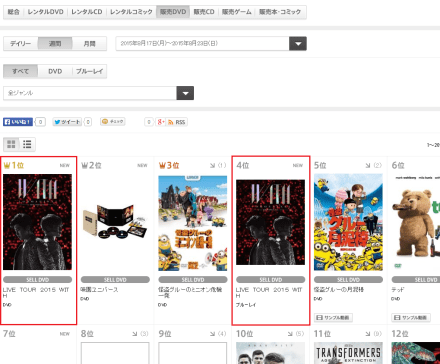Switch to grid view layout
The image size is (440, 364).
(x=11, y=144)
